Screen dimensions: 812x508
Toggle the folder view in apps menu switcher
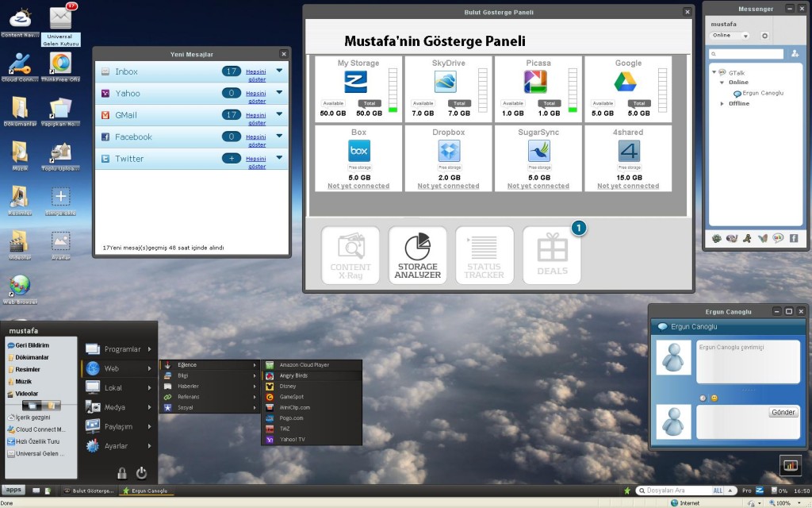(52, 406)
